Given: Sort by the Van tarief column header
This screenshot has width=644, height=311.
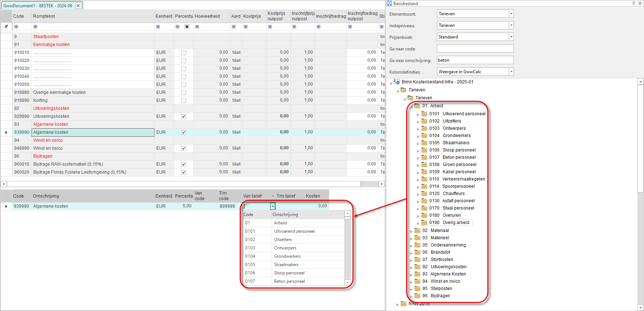Looking at the screenshot, I should point(252,196).
